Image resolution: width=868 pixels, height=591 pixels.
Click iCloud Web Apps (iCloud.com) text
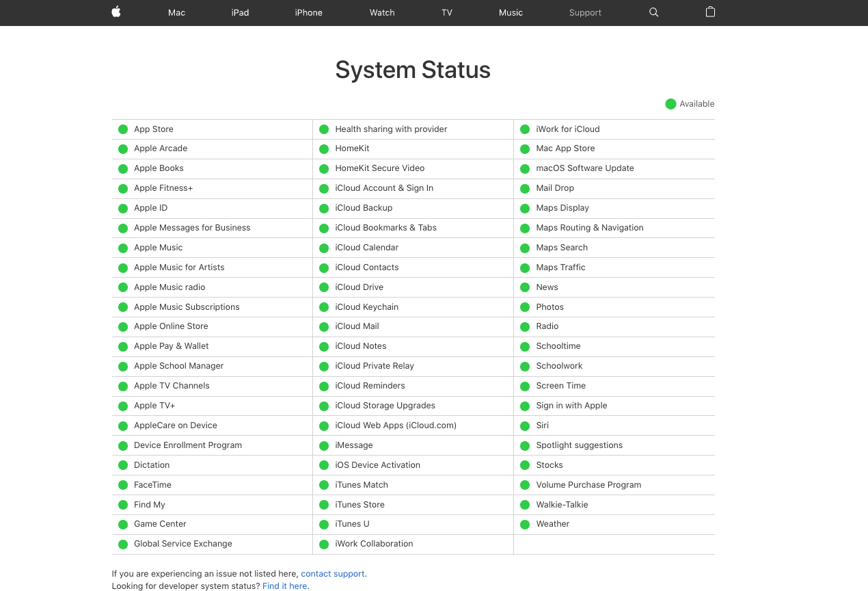pyautogui.click(x=396, y=425)
